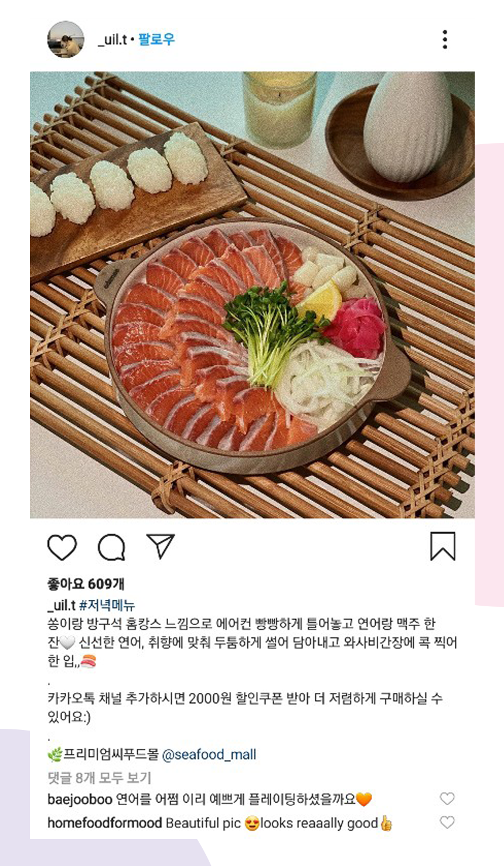The image size is (504, 866).
Task: Open _uil.t username in the post header
Action: [x=111, y=39]
